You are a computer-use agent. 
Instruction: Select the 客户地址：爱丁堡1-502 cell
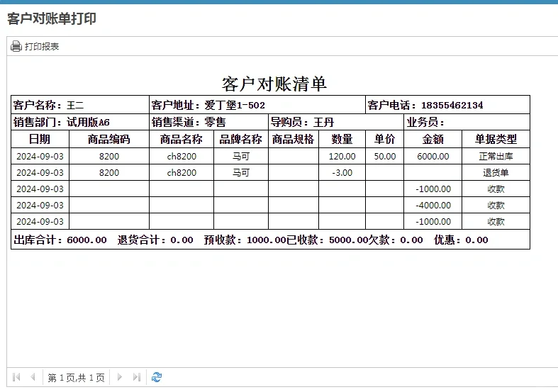pyautogui.click(x=257, y=105)
